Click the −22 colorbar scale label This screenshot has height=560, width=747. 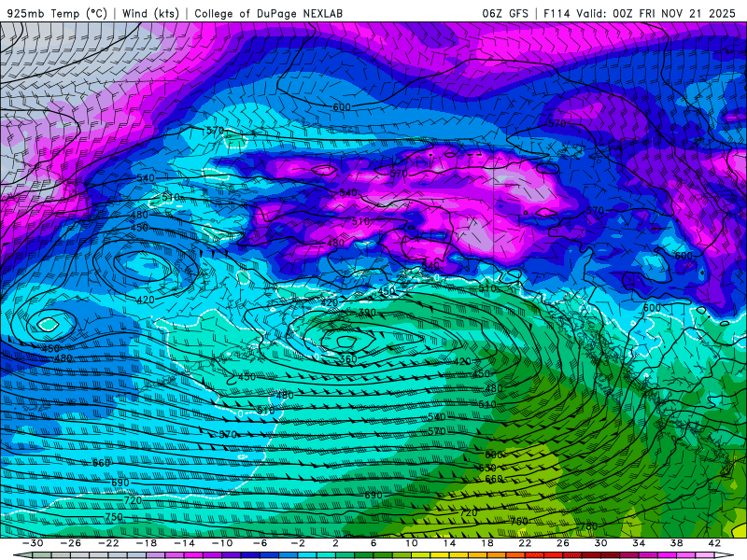click(108, 543)
